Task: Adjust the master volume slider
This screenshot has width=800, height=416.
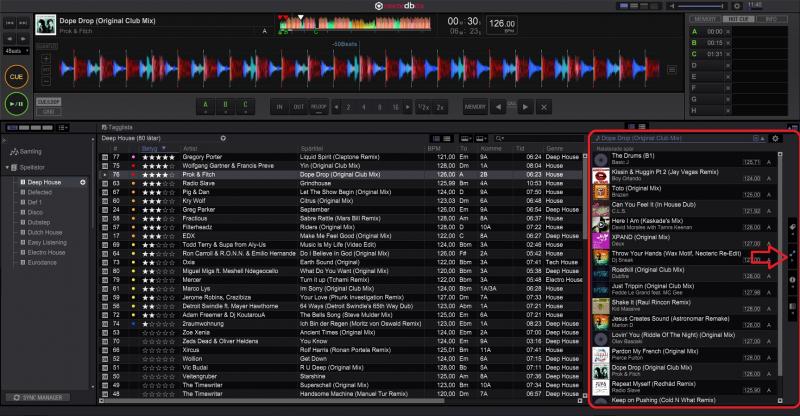Action: click(x=698, y=6)
